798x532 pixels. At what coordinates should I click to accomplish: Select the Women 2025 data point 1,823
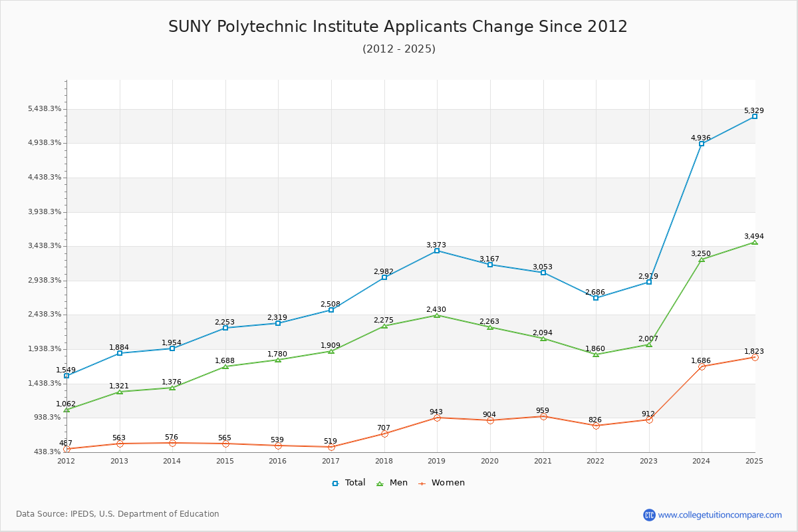[x=755, y=357]
